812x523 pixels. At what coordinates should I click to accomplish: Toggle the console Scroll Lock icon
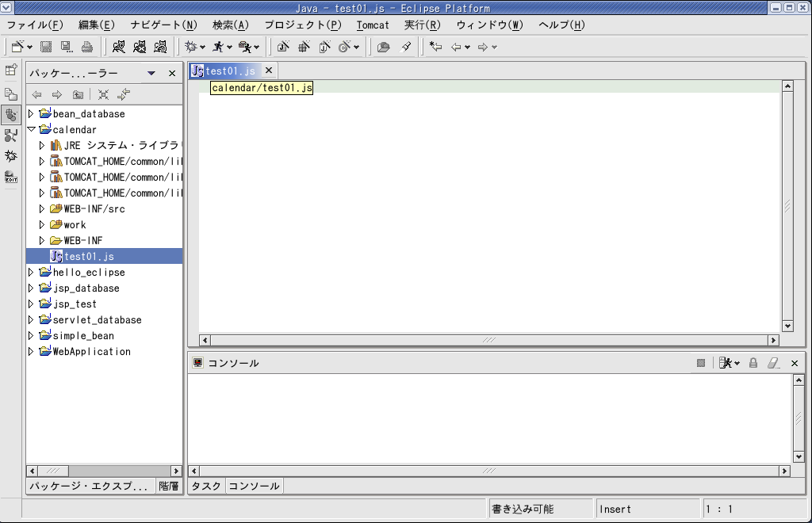tap(753, 363)
